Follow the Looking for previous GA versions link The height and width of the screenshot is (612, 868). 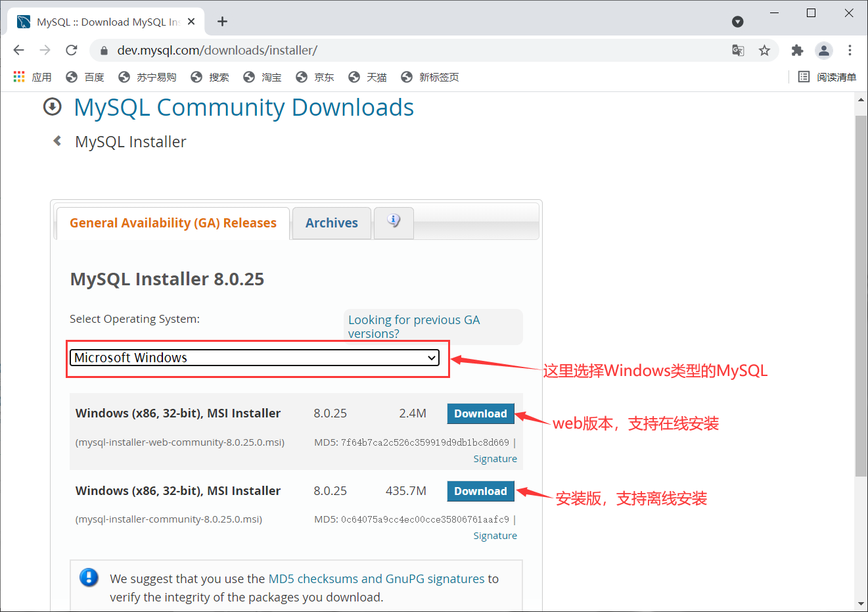414,327
